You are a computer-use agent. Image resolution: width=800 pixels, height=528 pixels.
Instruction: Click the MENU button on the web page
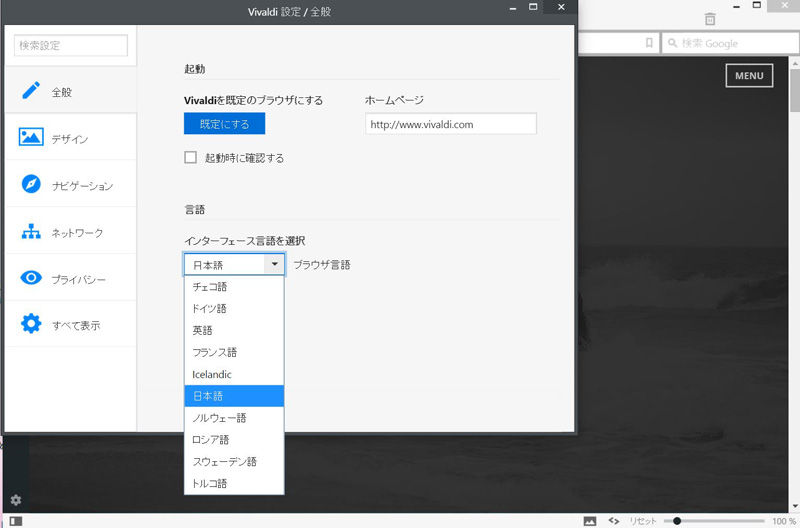click(x=749, y=76)
